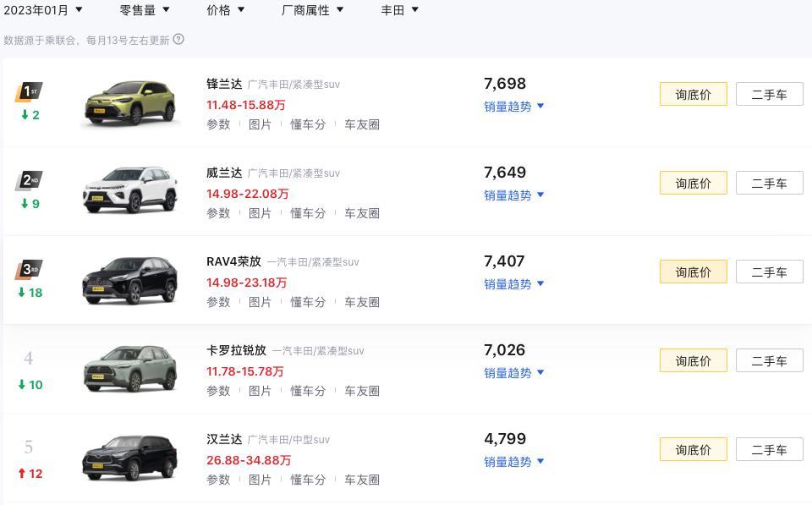The height and width of the screenshot is (505, 812).
Task: Click 询底价 button for 威兰达
Action: (693, 184)
